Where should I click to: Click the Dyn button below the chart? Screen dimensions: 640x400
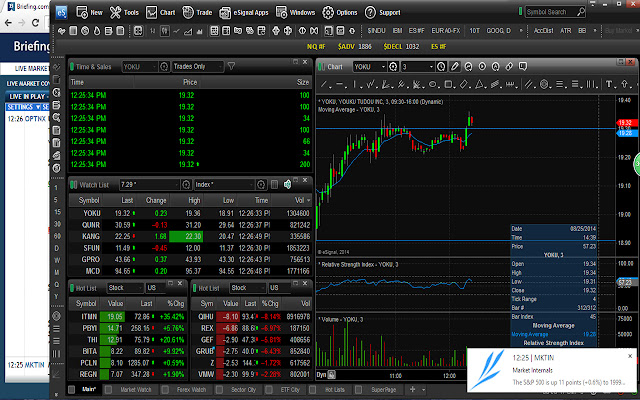click(321, 374)
